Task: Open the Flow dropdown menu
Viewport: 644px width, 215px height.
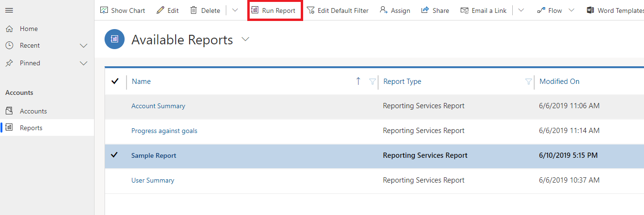Action: [571, 10]
